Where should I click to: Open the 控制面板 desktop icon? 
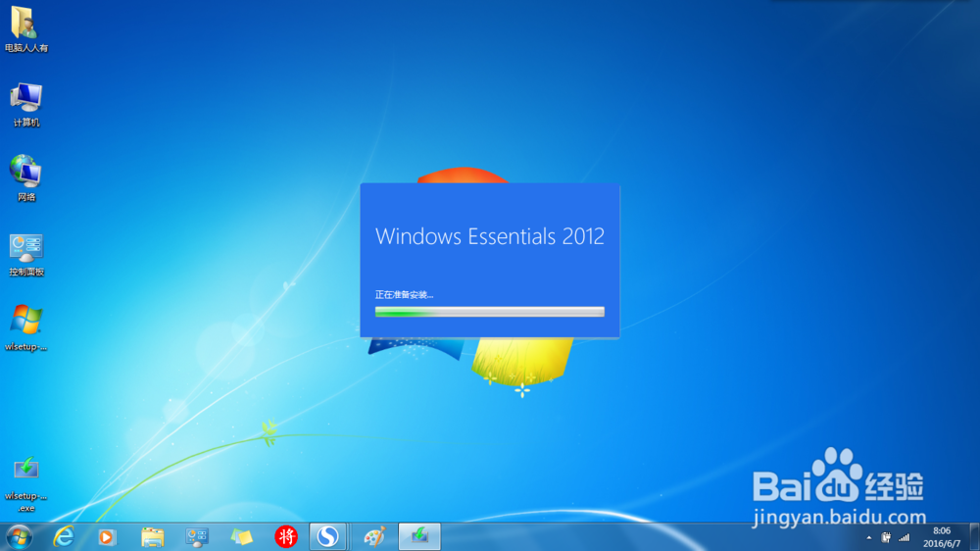25,253
